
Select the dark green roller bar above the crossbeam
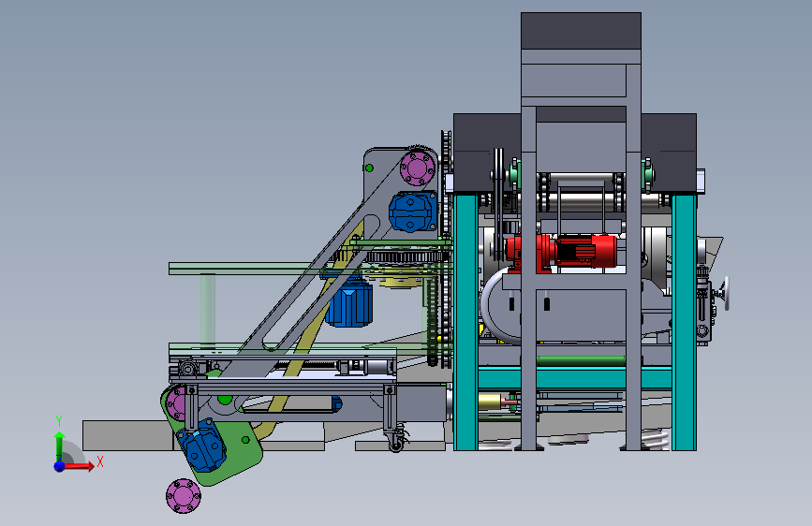(581, 359)
